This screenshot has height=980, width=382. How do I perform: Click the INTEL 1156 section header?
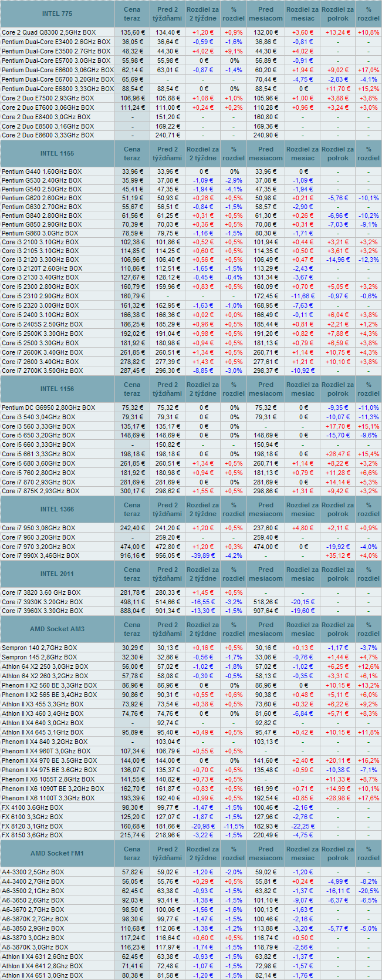[58, 389]
